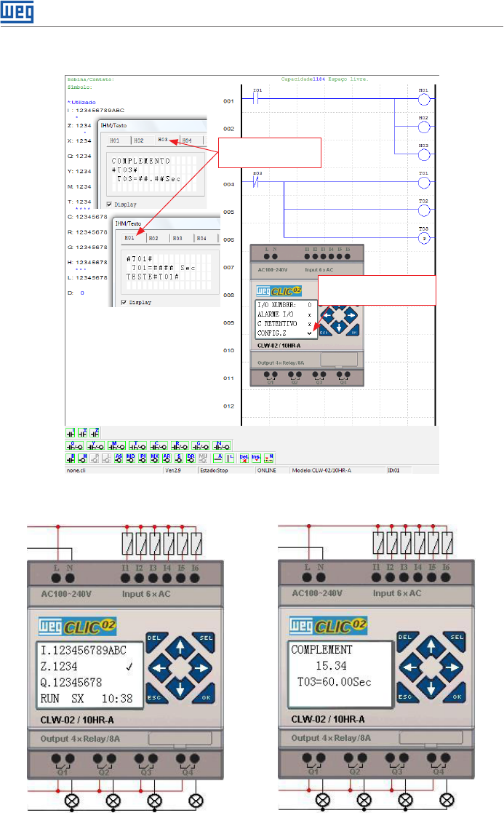Toggle Display checkbox in COMPLEMENTO text dialog
This screenshot has width=504, height=813.
coord(109,205)
